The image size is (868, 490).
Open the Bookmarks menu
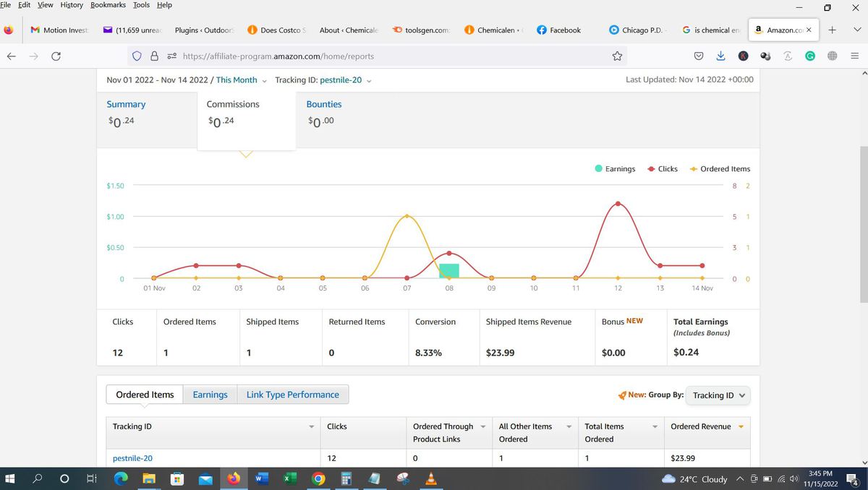pyautogui.click(x=108, y=5)
